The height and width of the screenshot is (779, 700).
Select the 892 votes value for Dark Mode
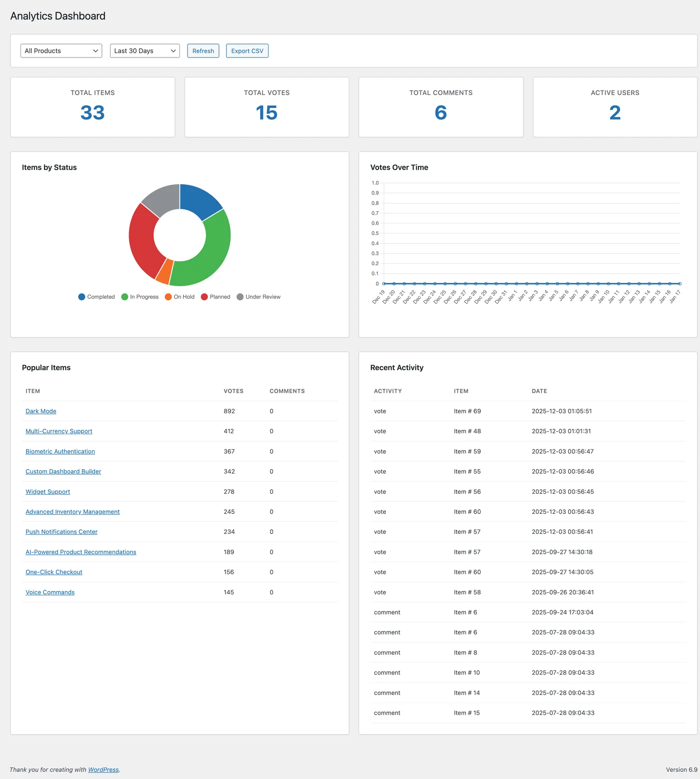229,411
